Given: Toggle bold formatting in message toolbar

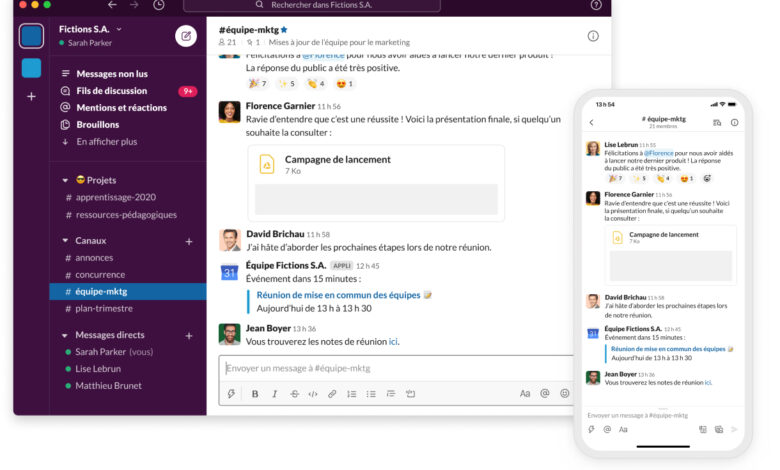Looking at the screenshot, I should coord(255,394).
